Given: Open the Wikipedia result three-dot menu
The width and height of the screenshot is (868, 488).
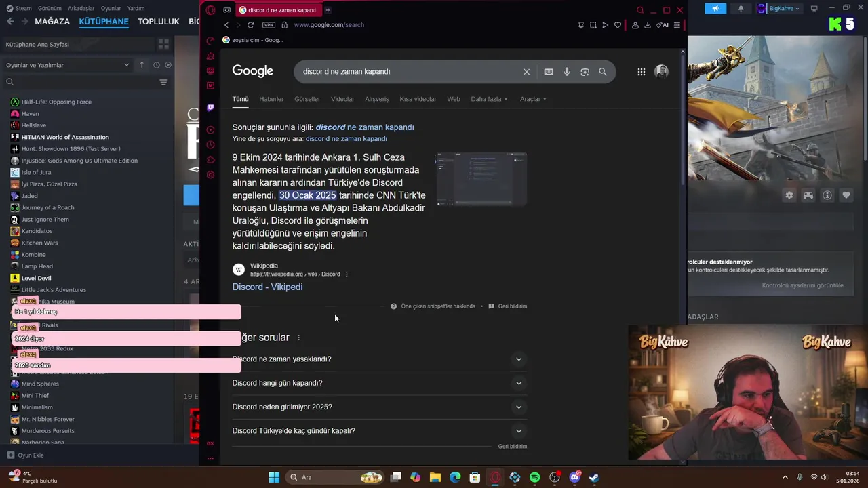Looking at the screenshot, I should tap(347, 274).
